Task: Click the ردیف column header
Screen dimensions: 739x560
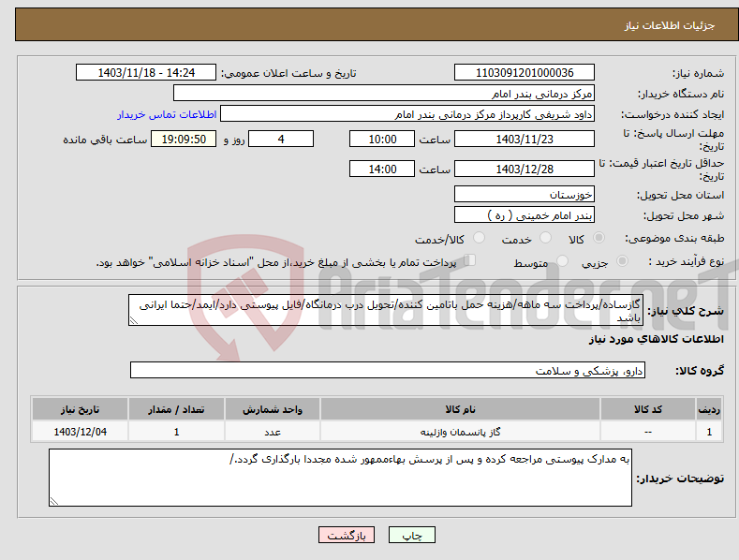Action: (x=709, y=409)
